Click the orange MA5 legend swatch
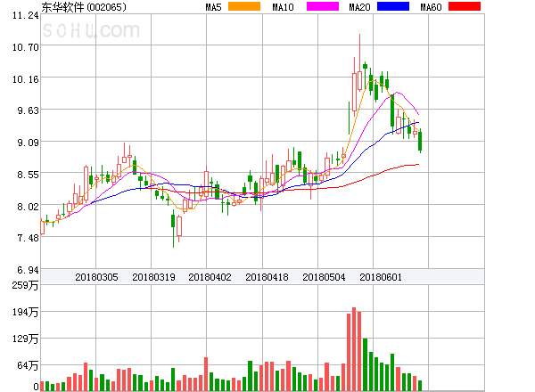Image resolution: width=535 pixels, height=392 pixels. (x=244, y=6)
